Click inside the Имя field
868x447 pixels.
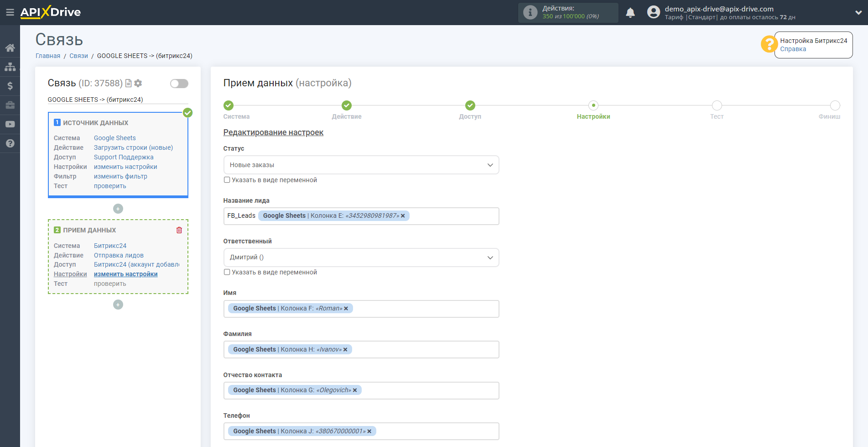[x=361, y=309]
